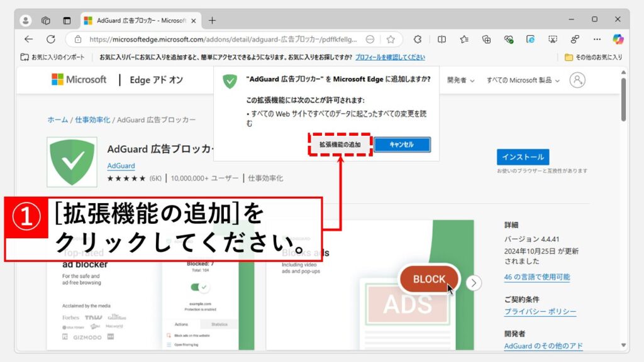The width and height of the screenshot is (644, 362).
Task: Click the address bar URL
Action: pos(223,40)
